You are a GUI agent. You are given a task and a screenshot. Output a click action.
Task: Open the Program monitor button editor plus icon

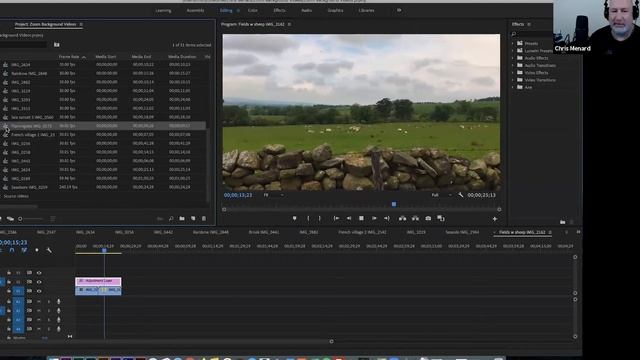click(x=495, y=219)
